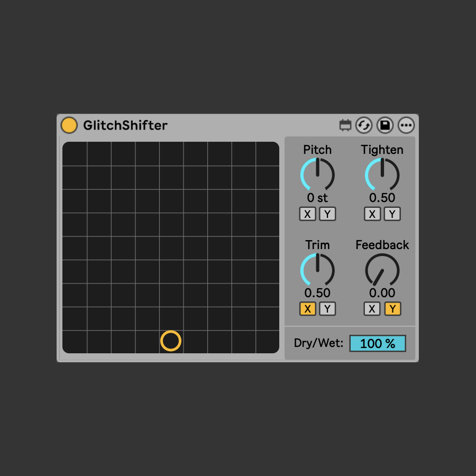Enable Y mapping for Pitch

[x=327, y=214]
